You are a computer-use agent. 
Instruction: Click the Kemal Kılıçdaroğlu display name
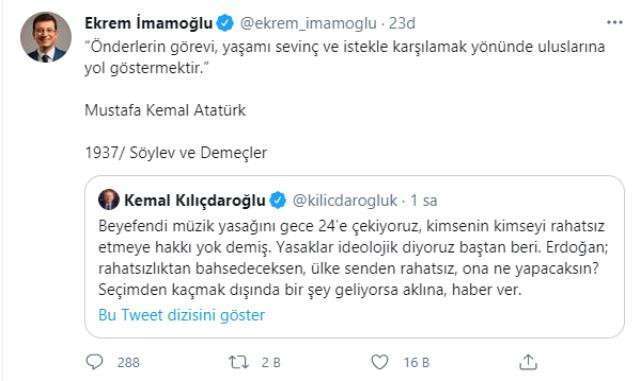pos(195,201)
